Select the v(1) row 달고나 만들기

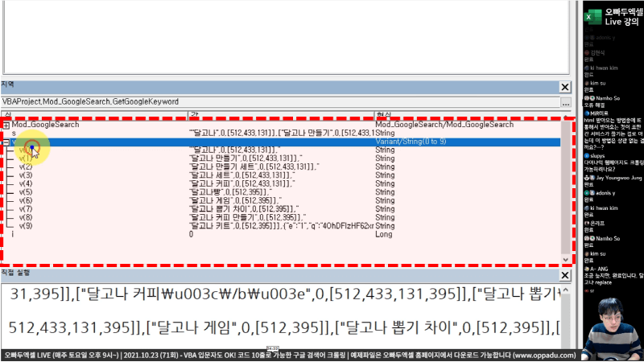pyautogui.click(x=281, y=158)
